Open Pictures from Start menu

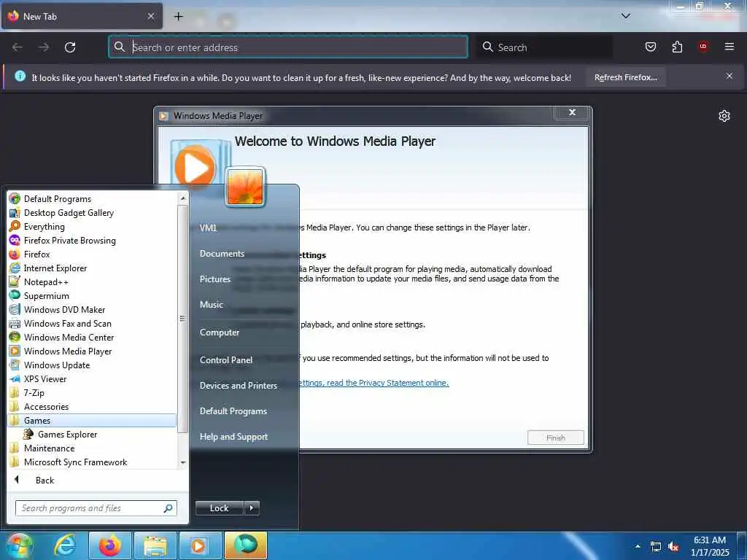click(215, 279)
